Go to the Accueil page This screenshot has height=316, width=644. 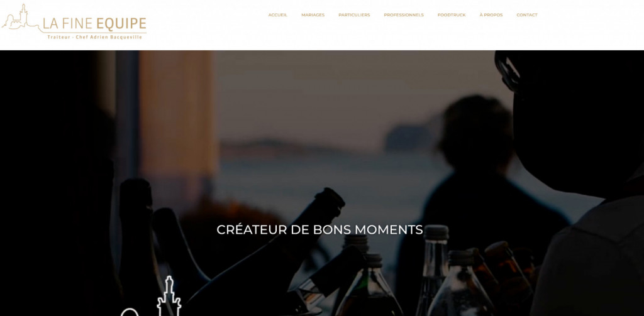pos(277,15)
